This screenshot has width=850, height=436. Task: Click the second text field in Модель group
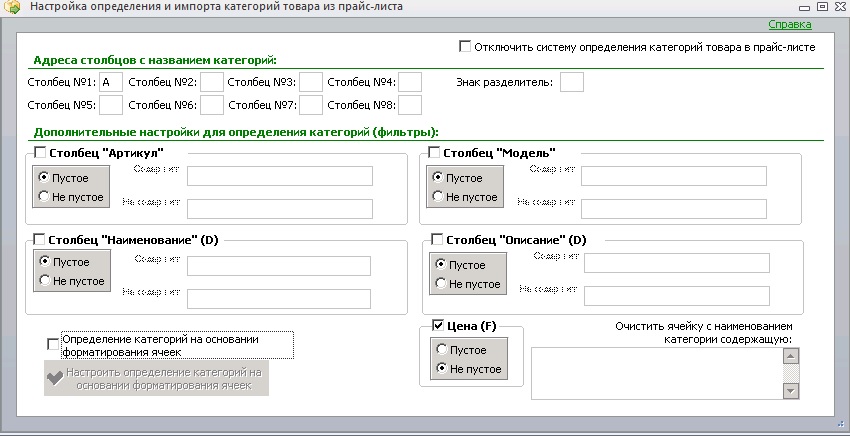pyautogui.click(x=674, y=209)
